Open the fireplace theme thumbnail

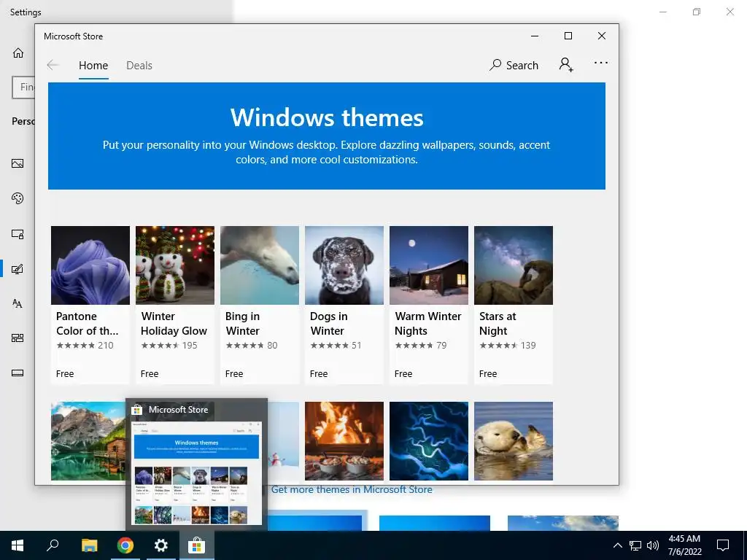coord(344,441)
